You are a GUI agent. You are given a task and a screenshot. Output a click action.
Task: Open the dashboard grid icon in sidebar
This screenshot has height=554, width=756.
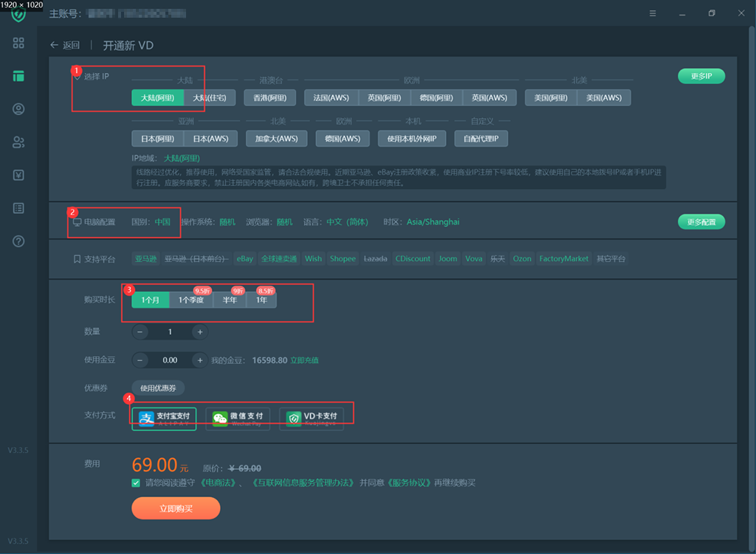point(18,43)
